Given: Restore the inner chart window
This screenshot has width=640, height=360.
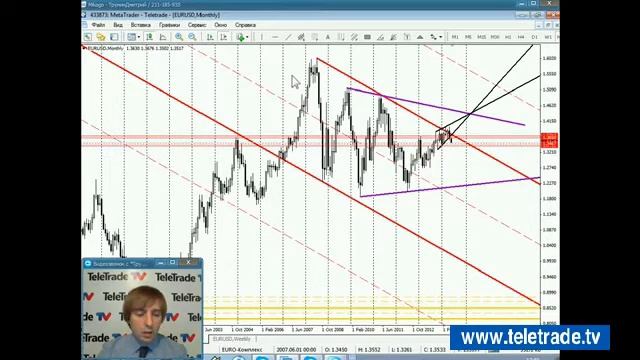Looking at the screenshot, I should tap(548, 25).
